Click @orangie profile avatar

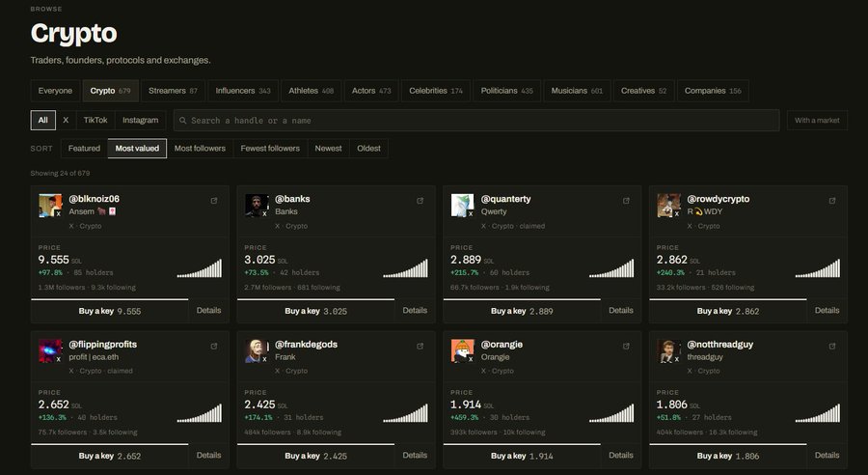pyautogui.click(x=462, y=350)
